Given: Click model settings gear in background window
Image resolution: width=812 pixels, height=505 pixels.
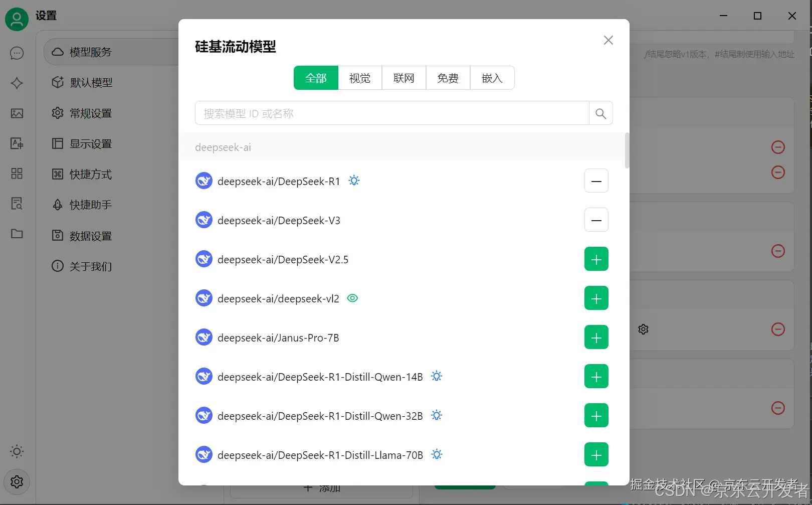Looking at the screenshot, I should [x=644, y=329].
